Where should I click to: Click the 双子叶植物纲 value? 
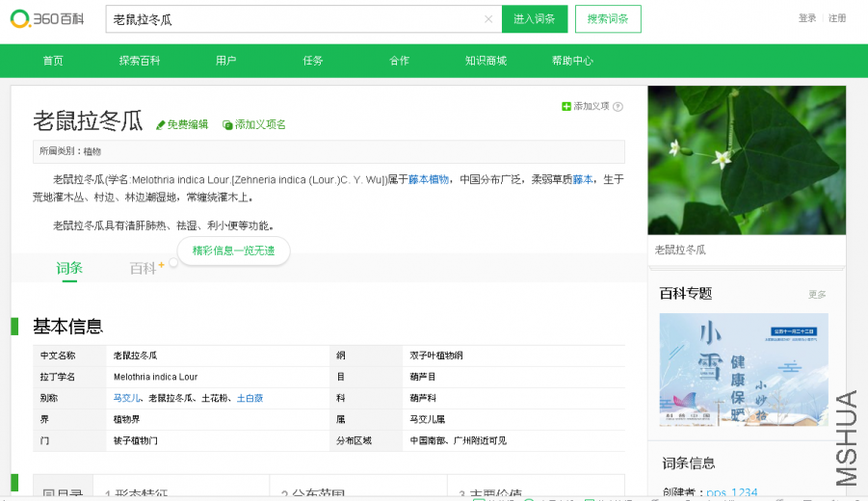tap(436, 356)
